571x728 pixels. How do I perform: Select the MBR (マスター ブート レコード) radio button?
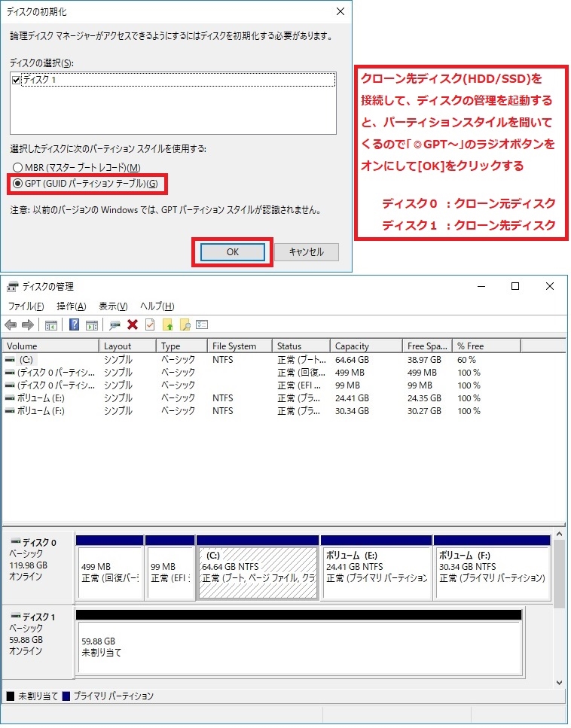17,167
